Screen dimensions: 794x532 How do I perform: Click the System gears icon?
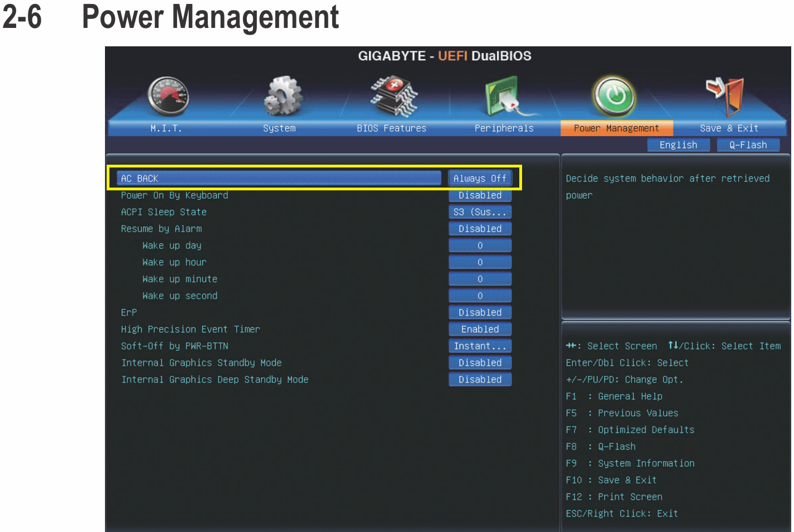tap(283, 97)
